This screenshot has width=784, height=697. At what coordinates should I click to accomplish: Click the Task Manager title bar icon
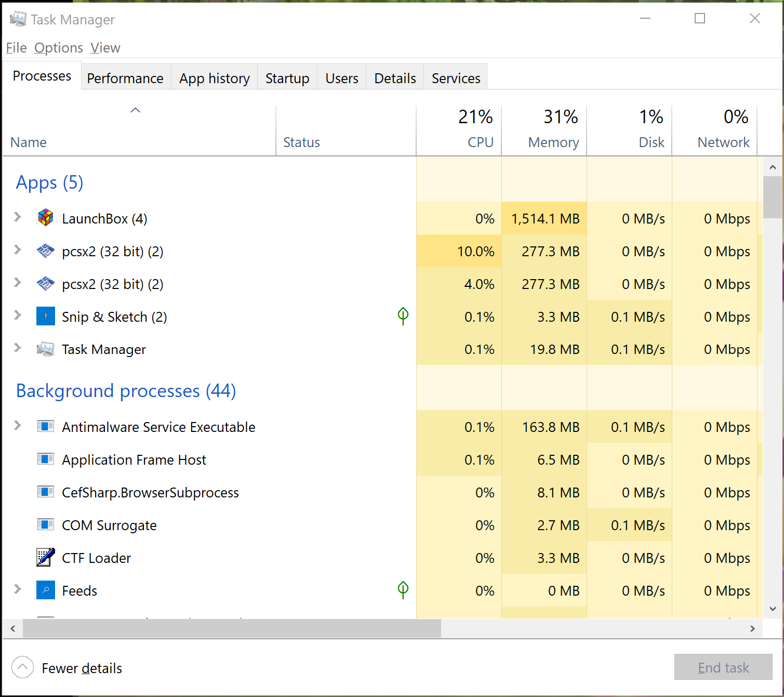point(18,19)
